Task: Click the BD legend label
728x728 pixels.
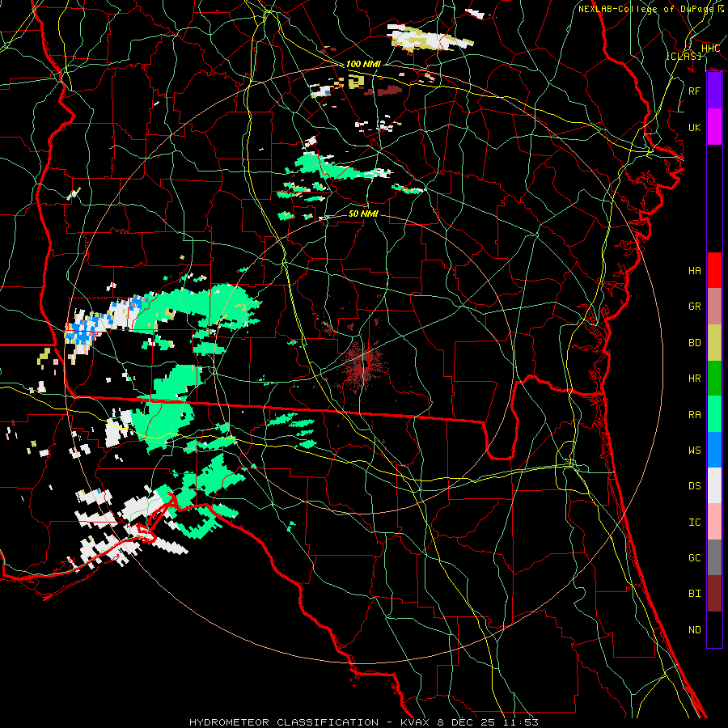Action: pyautogui.click(x=695, y=343)
